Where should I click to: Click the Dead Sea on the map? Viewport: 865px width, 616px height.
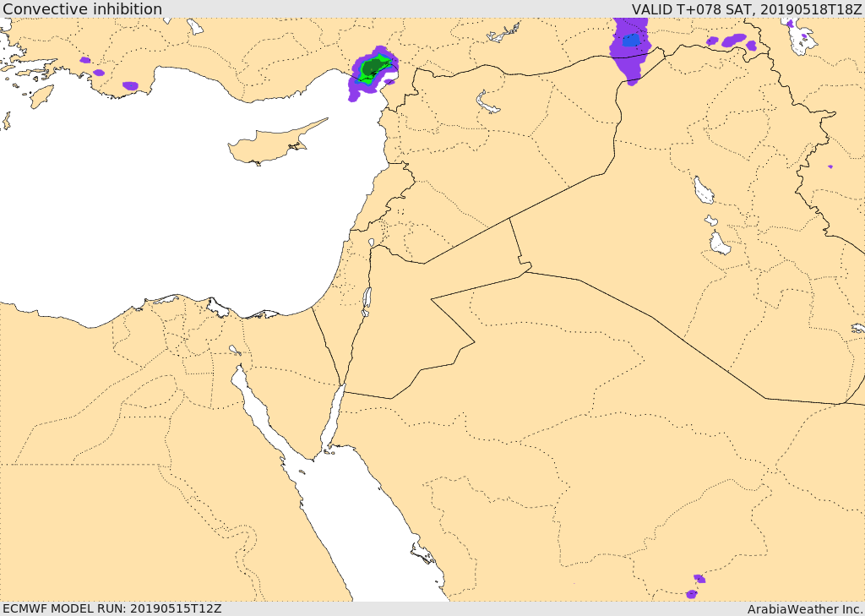click(367, 302)
